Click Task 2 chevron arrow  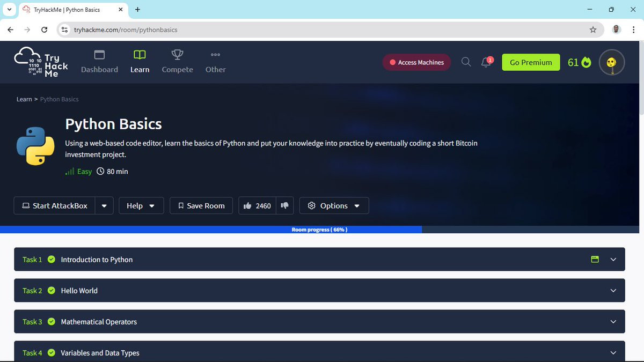point(614,291)
